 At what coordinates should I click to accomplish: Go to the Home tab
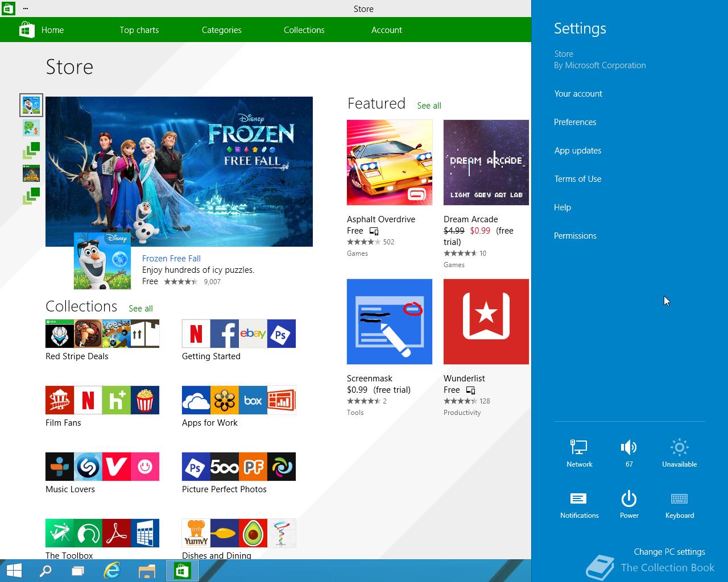pyautogui.click(x=52, y=30)
